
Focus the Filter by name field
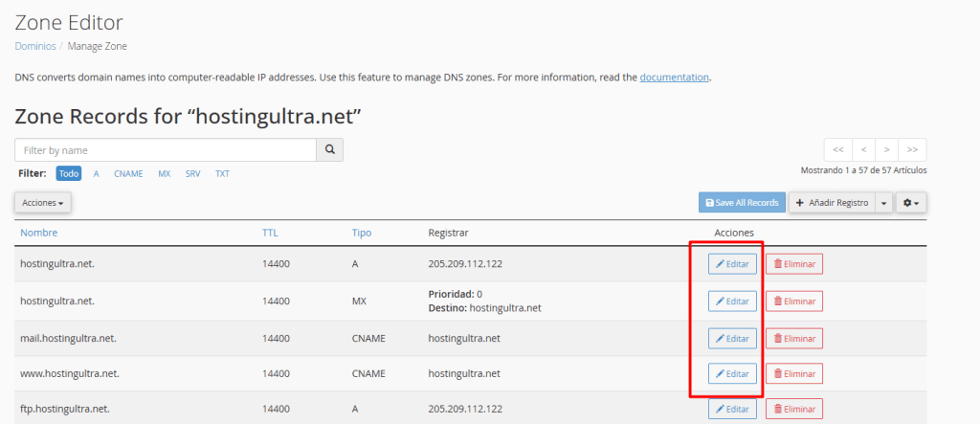(166, 150)
